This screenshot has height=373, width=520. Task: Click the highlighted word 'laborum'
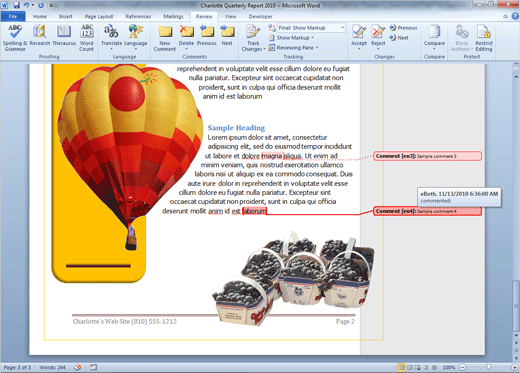(254, 211)
